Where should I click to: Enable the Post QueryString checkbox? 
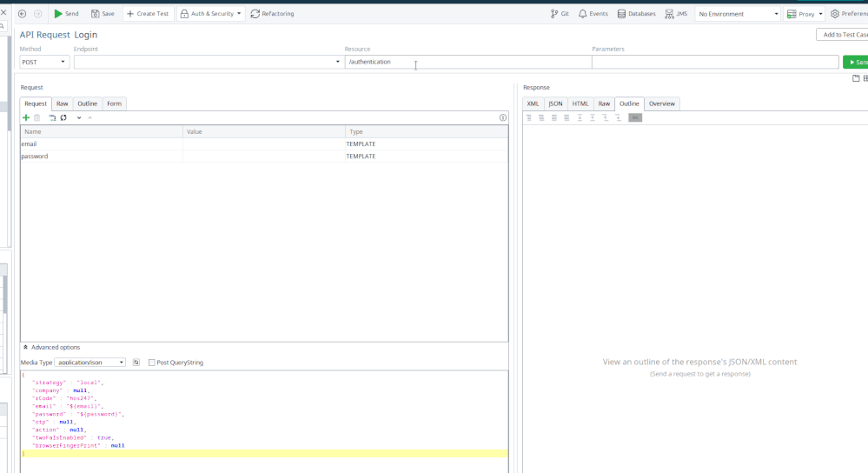(152, 363)
